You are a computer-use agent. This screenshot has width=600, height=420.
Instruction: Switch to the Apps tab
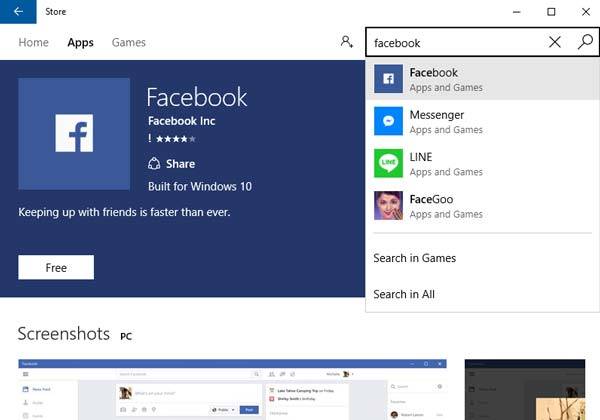(80, 42)
